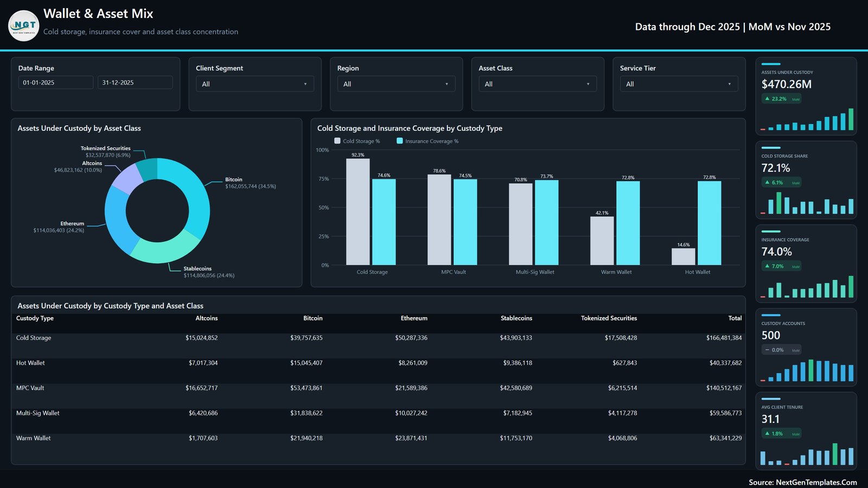Click Cold Storage total $166,481,384
Image resolution: width=868 pixels, height=488 pixels.
(x=724, y=338)
